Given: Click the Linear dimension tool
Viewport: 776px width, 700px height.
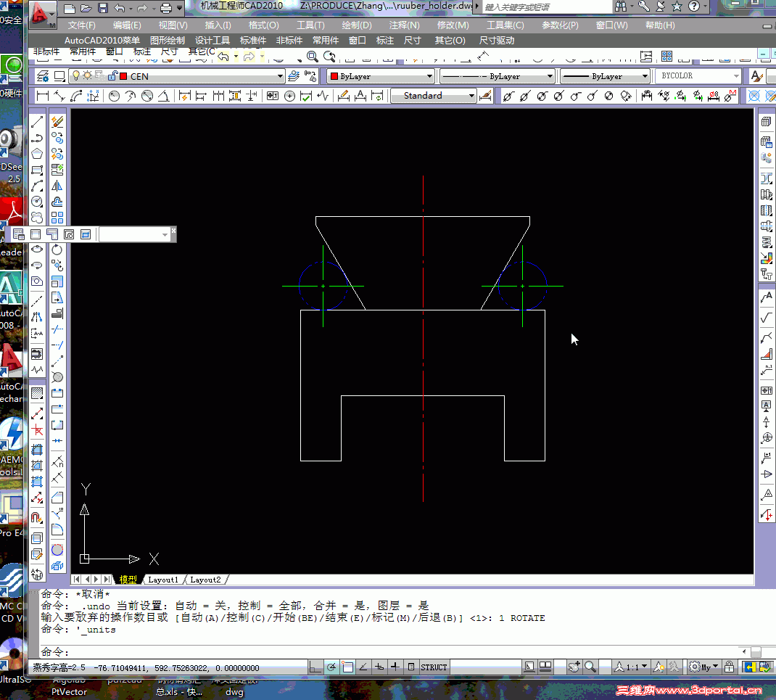Looking at the screenshot, I should 43,96.
